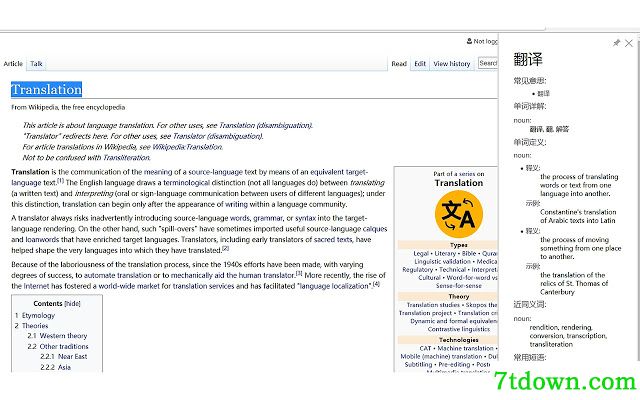Open the loanwords link

click(41, 240)
